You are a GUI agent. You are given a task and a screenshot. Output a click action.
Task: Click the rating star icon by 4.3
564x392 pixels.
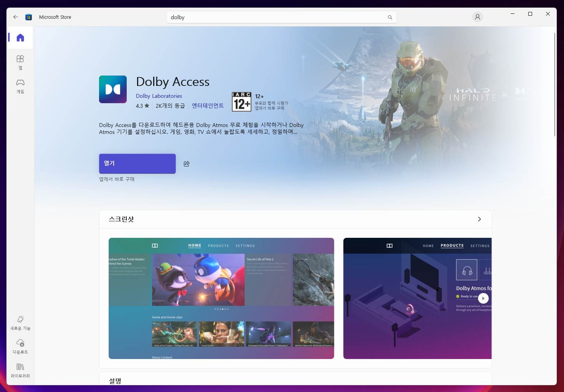[x=147, y=105]
